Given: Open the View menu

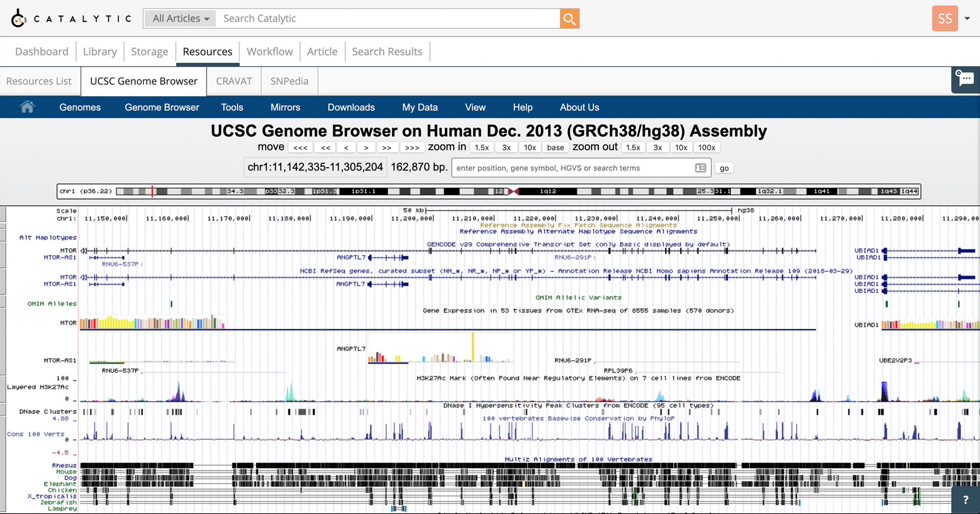Looking at the screenshot, I should [475, 107].
